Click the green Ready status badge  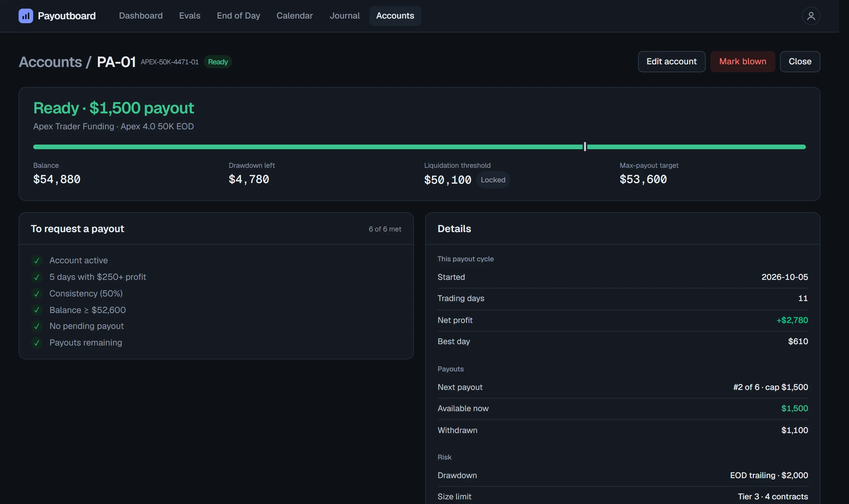218,62
